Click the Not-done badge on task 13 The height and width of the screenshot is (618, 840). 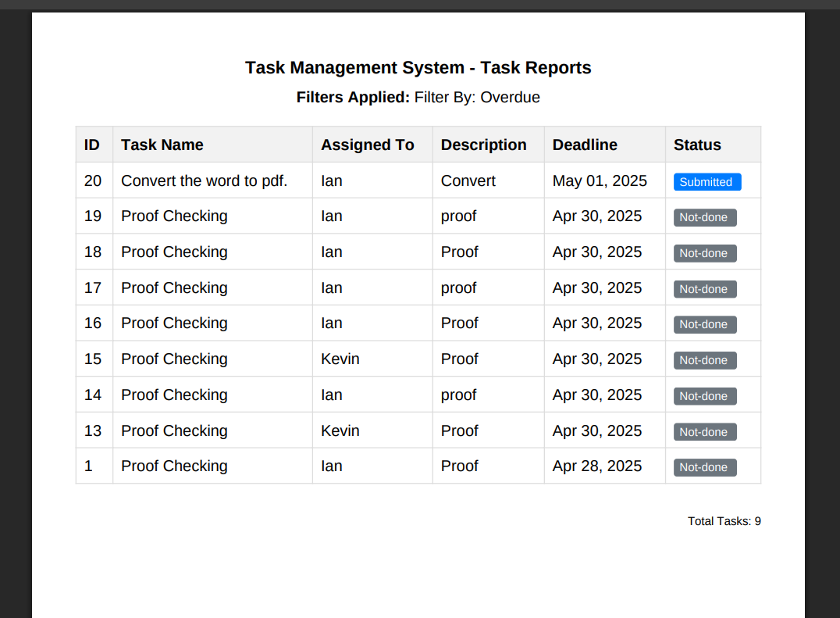(x=704, y=431)
